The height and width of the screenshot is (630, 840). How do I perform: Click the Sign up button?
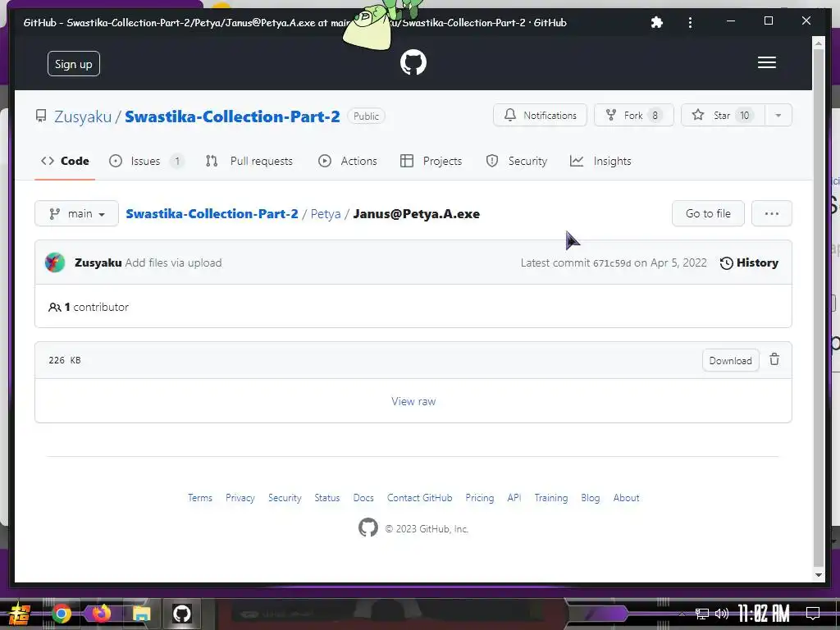point(73,64)
